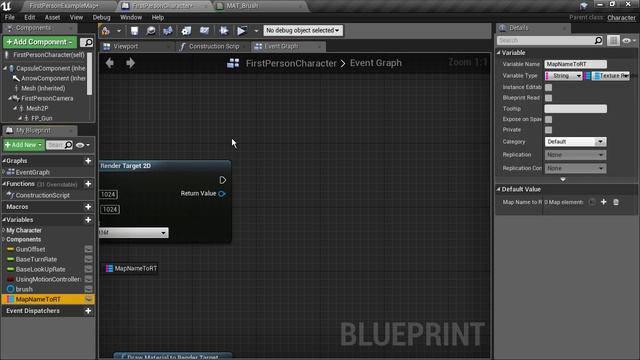Toggle Private checkbox

coord(549,130)
